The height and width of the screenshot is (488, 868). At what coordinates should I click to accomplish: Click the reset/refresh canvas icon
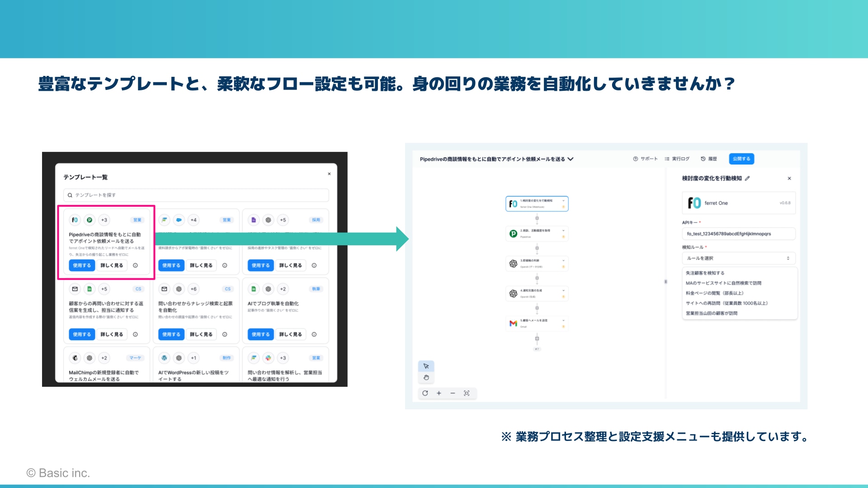coord(425,393)
